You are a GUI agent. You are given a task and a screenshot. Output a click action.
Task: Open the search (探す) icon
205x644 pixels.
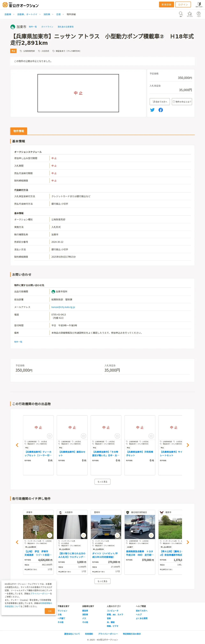pos(181,14)
